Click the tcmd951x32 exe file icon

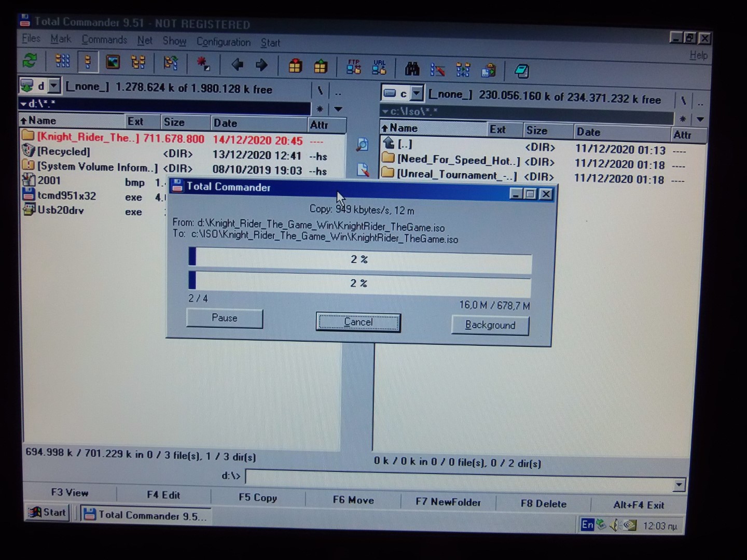pos(29,195)
